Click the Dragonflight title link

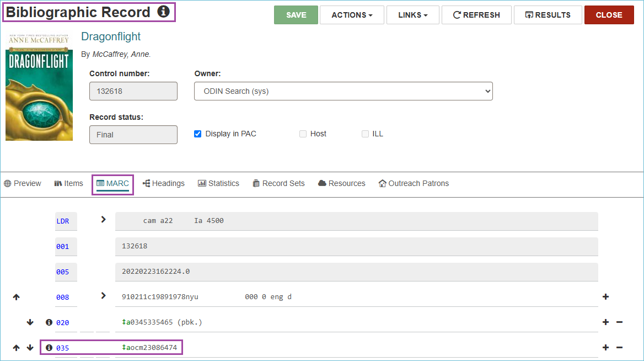[111, 36]
